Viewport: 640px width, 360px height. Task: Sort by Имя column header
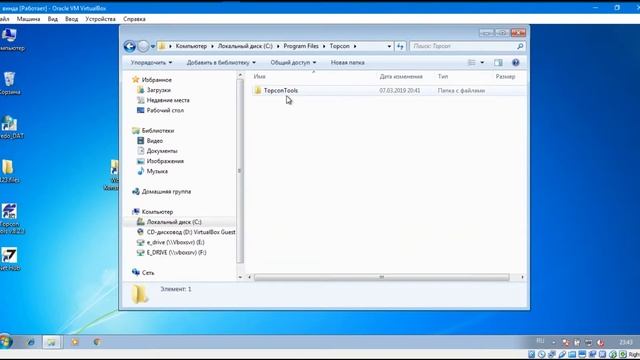(260, 76)
